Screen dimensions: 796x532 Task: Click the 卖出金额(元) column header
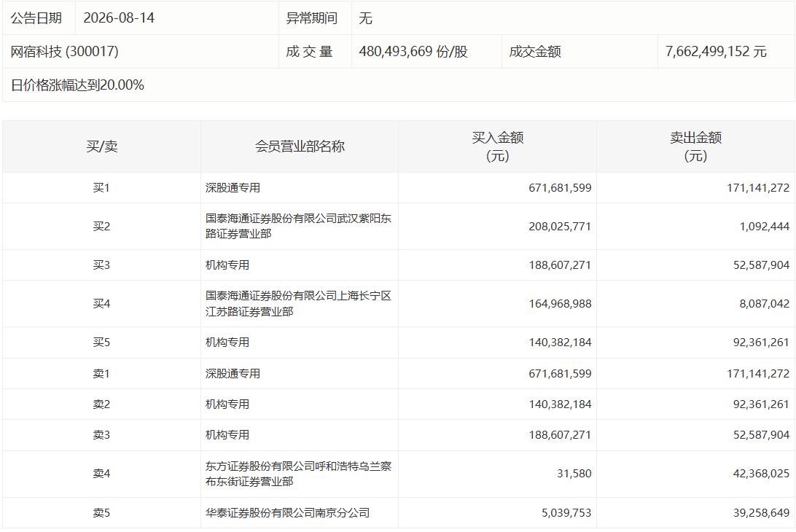[695, 146]
